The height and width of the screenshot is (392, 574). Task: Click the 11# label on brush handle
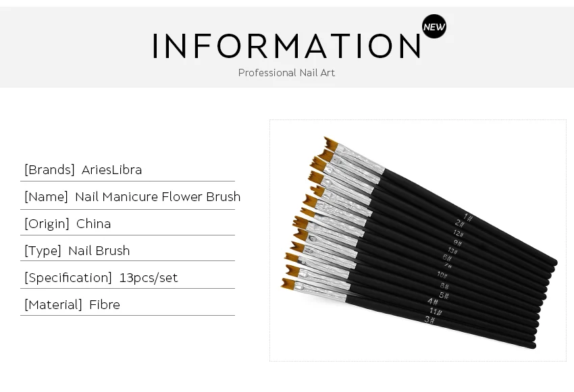[436, 312]
